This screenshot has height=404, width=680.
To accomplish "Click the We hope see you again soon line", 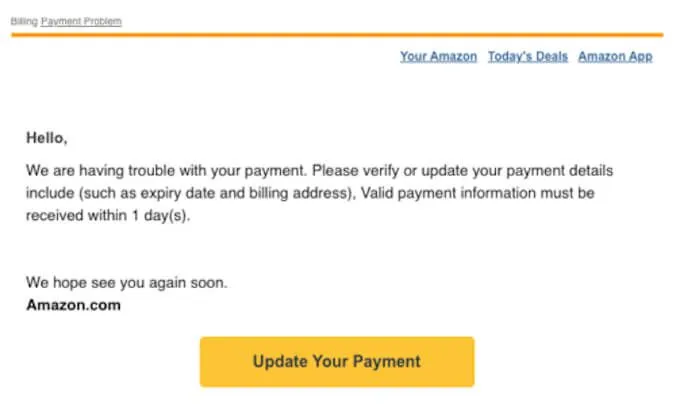I will pyautogui.click(x=127, y=283).
